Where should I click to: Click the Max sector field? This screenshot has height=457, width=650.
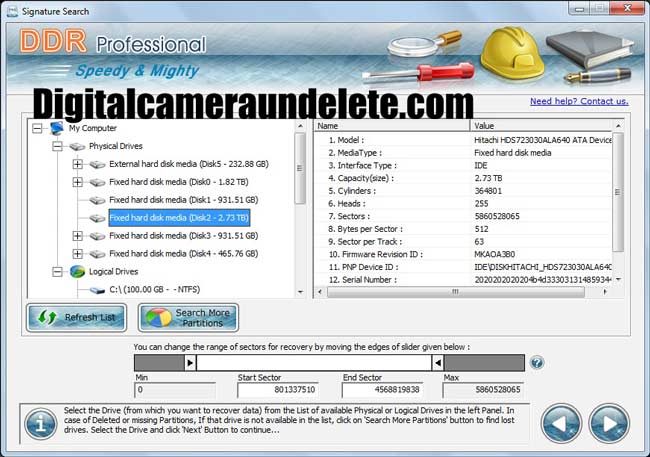483,390
